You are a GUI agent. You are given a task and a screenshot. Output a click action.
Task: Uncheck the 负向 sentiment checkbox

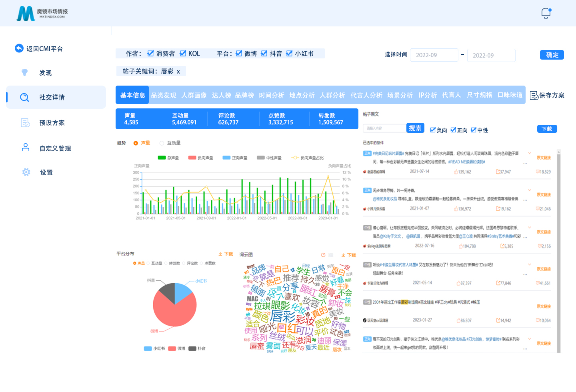coord(432,130)
